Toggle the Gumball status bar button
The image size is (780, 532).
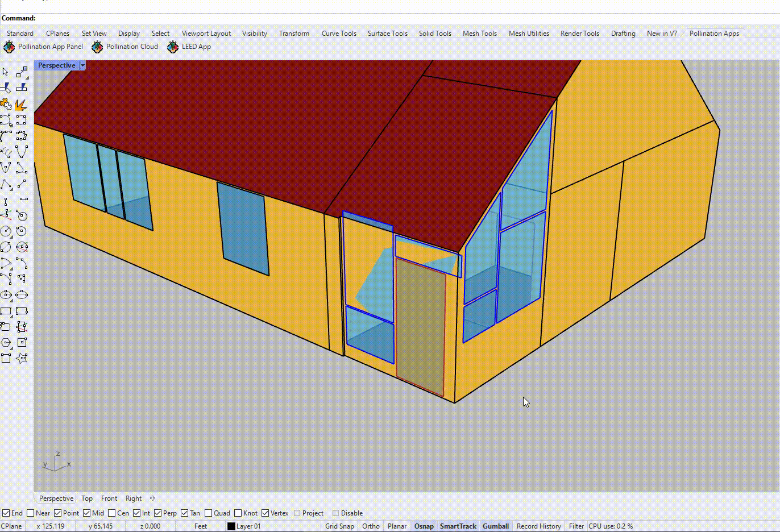pyautogui.click(x=495, y=526)
